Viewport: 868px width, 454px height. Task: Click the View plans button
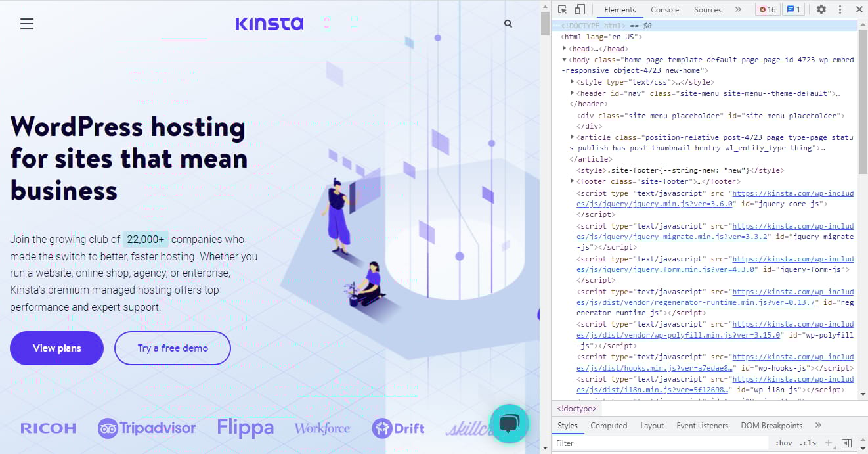coord(56,348)
